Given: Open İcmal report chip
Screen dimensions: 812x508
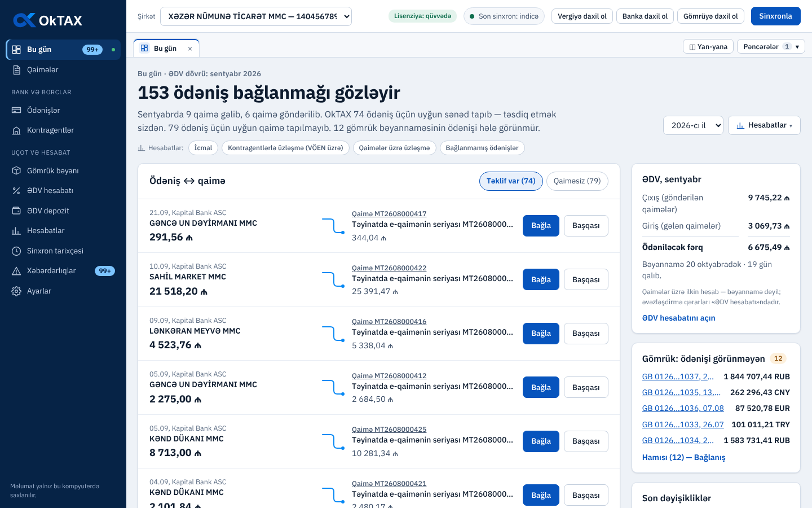Looking at the screenshot, I should tap(203, 148).
